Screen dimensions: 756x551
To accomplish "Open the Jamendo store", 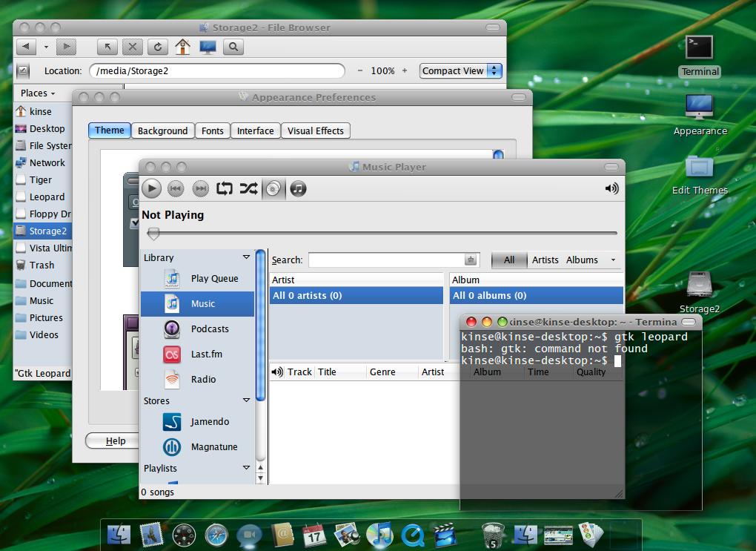I will coord(198,422).
